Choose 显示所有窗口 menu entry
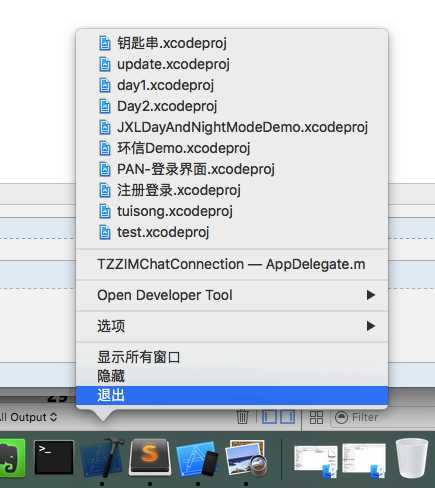This screenshot has width=435, height=488. coord(232,357)
